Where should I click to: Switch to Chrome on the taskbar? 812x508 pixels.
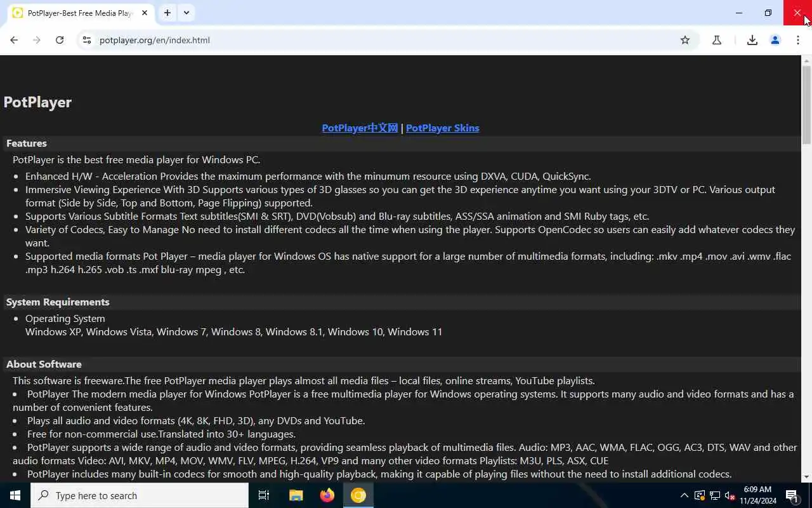click(x=358, y=495)
